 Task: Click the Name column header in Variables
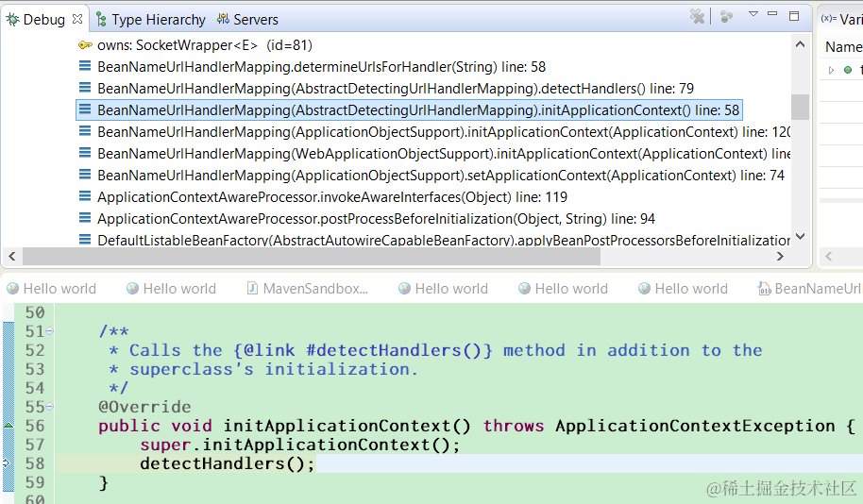843,47
